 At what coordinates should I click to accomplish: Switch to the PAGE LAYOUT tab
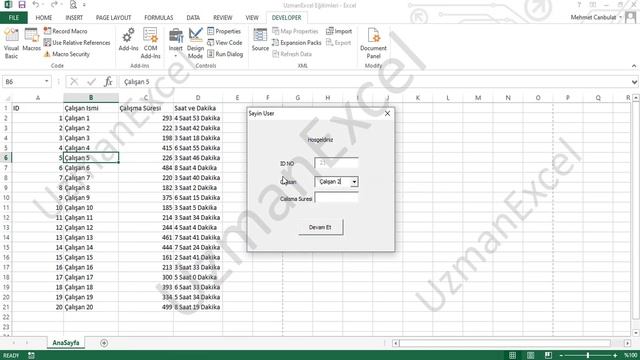coord(113,18)
